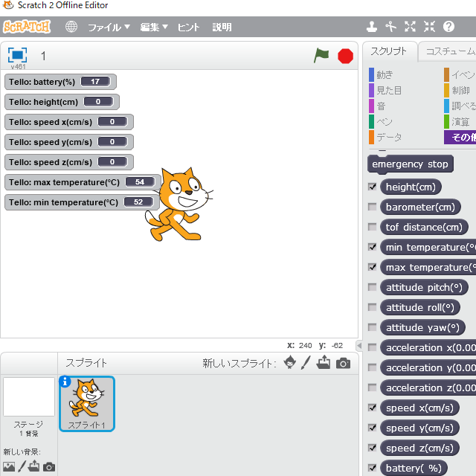
Task: Switch to the スクリプト tab
Action: pos(389,51)
